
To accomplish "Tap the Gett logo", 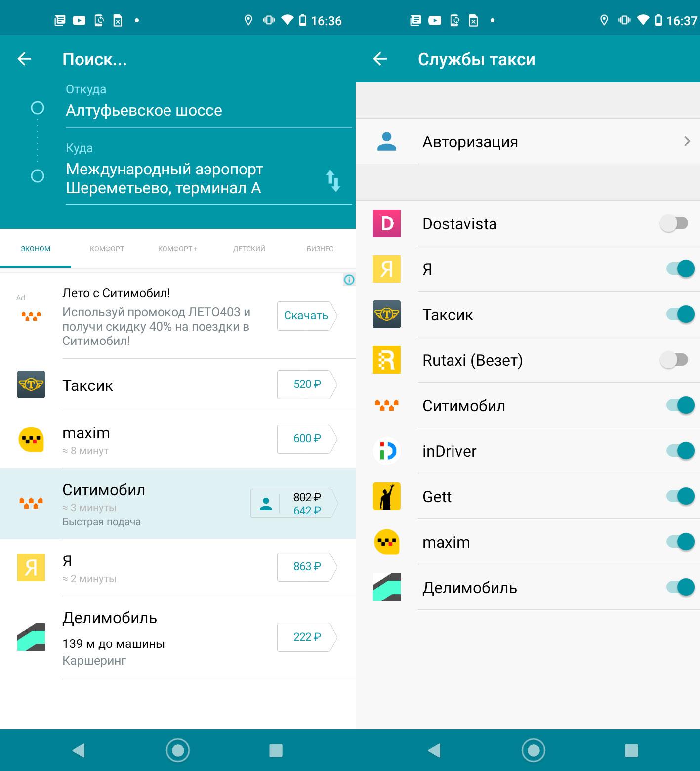I will coord(387,496).
